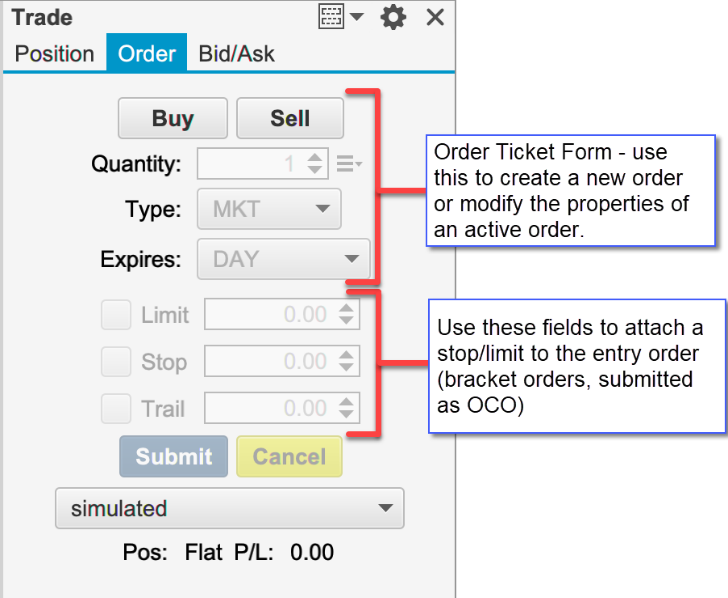Enable the Stop checkbox

coord(116,362)
